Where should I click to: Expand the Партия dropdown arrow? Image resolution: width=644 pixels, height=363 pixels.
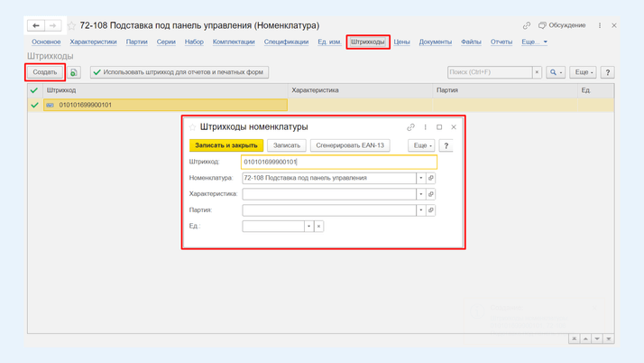tap(421, 210)
